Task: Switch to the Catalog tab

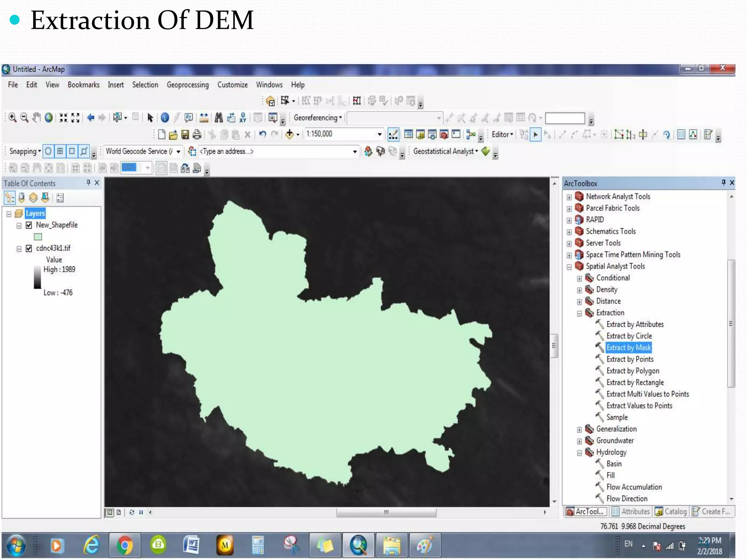Action: click(x=671, y=512)
